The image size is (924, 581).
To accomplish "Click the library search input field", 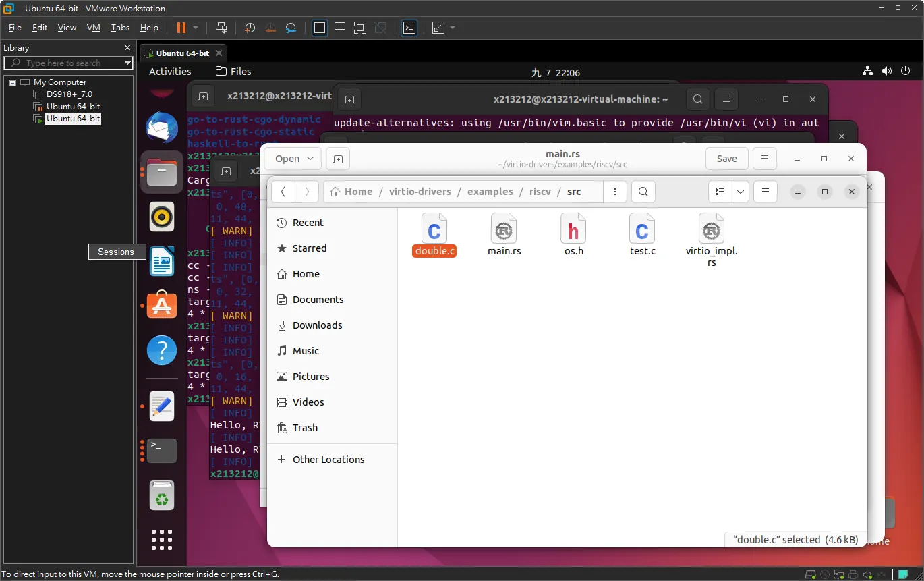I will coord(68,63).
